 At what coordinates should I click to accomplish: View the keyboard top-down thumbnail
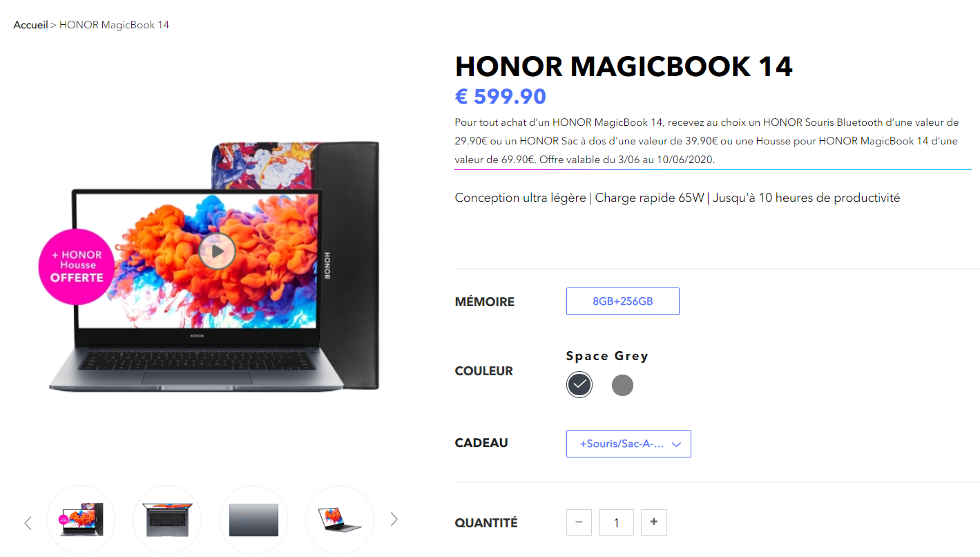point(167,520)
